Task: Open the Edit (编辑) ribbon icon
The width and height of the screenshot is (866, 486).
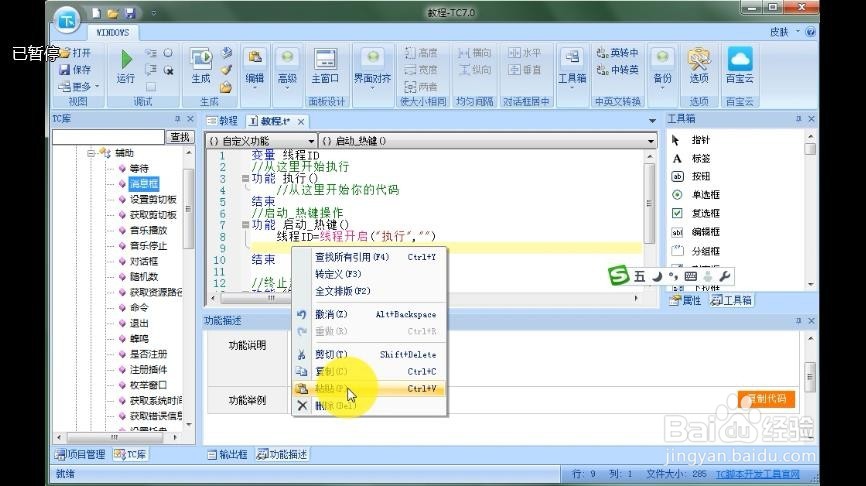Action: [x=255, y=57]
